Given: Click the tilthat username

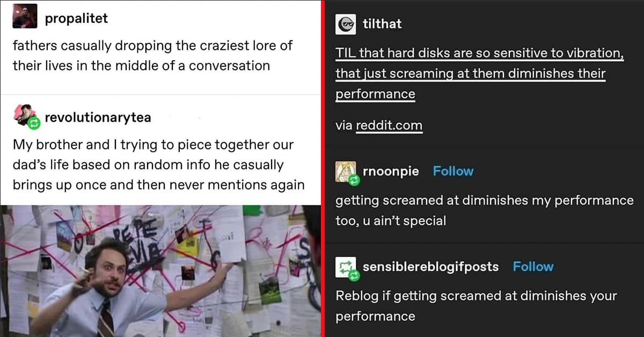Looking at the screenshot, I should point(382,24).
